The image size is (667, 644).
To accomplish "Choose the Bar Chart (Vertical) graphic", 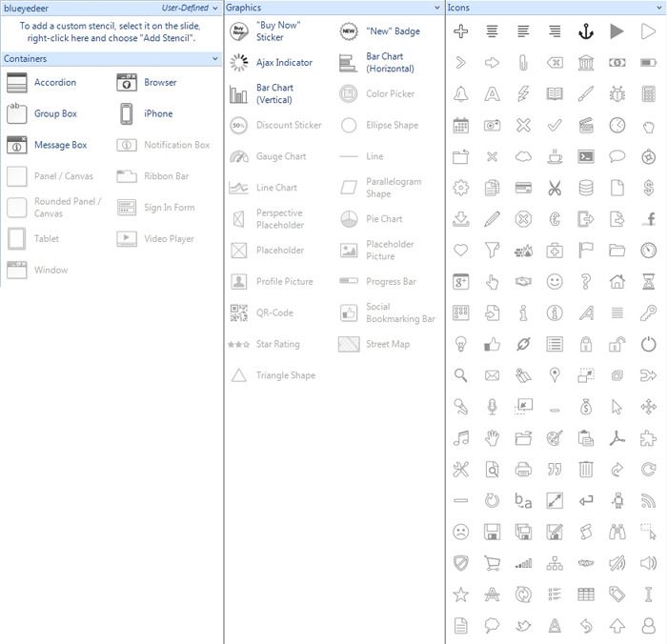I will (x=262, y=94).
